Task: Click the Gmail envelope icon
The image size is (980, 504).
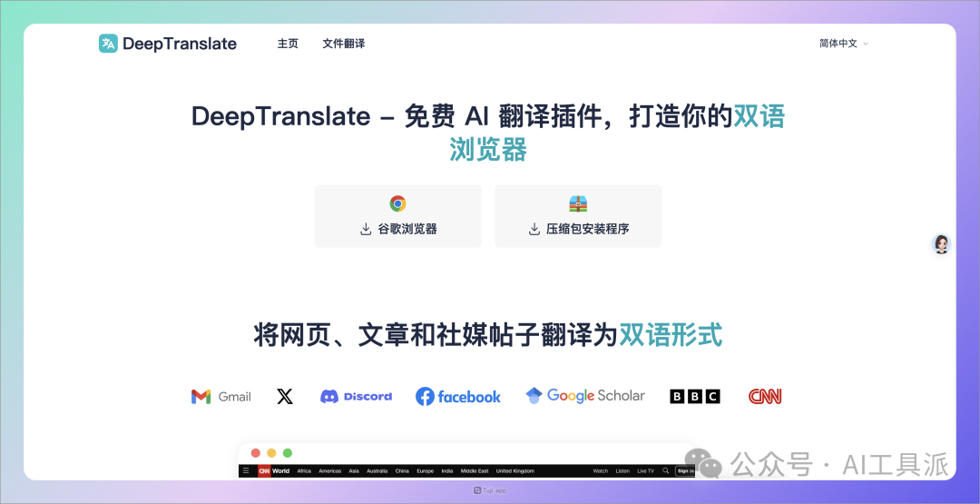Action: tap(201, 397)
